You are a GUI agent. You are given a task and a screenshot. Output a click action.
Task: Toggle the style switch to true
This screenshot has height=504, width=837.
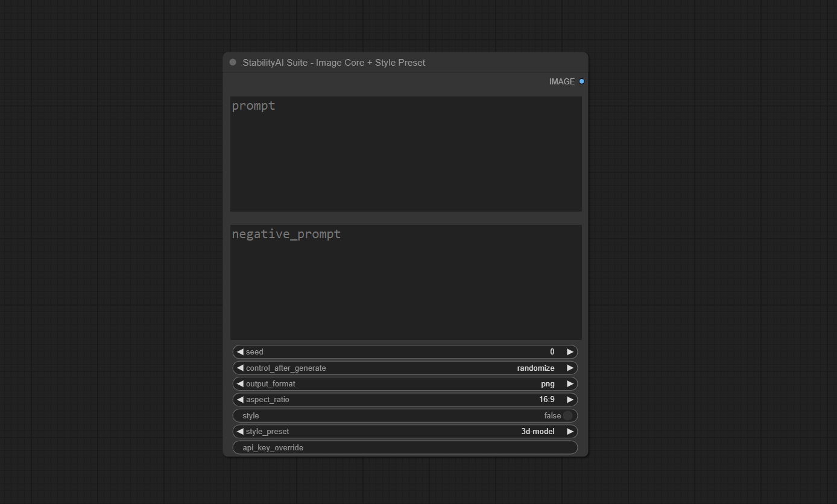[x=567, y=415]
